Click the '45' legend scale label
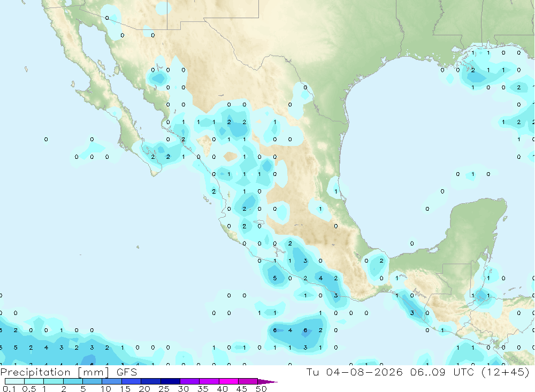The height and width of the screenshot is (392, 535). [x=242, y=389]
